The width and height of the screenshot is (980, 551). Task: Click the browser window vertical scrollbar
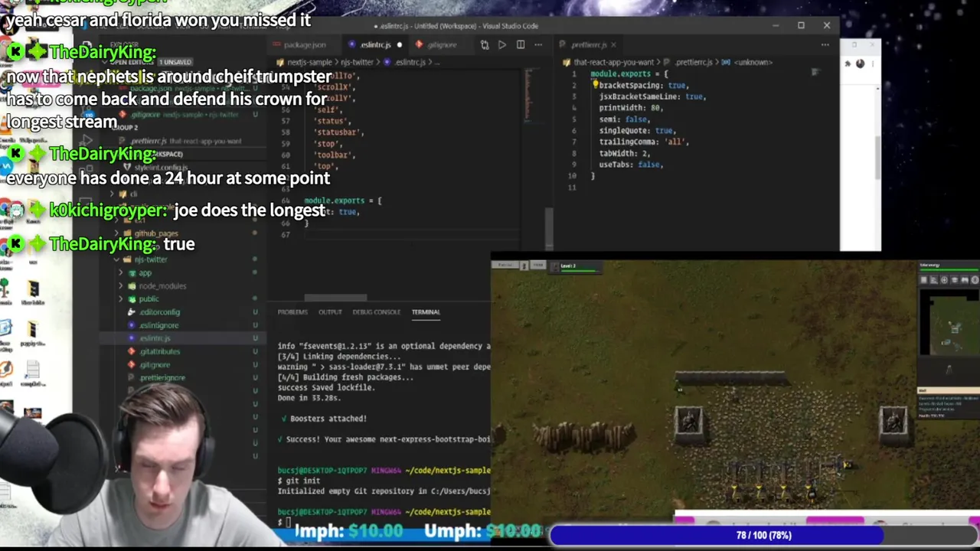tap(877, 157)
